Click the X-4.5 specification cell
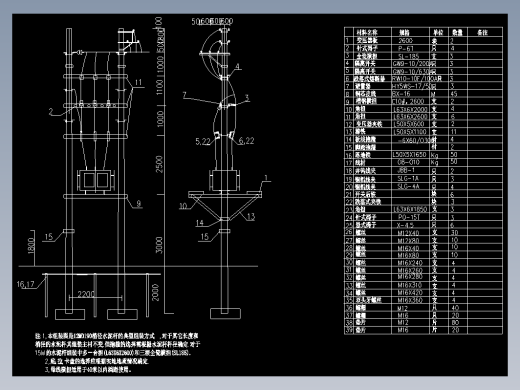This screenshot has width=520, height=390. (x=405, y=225)
